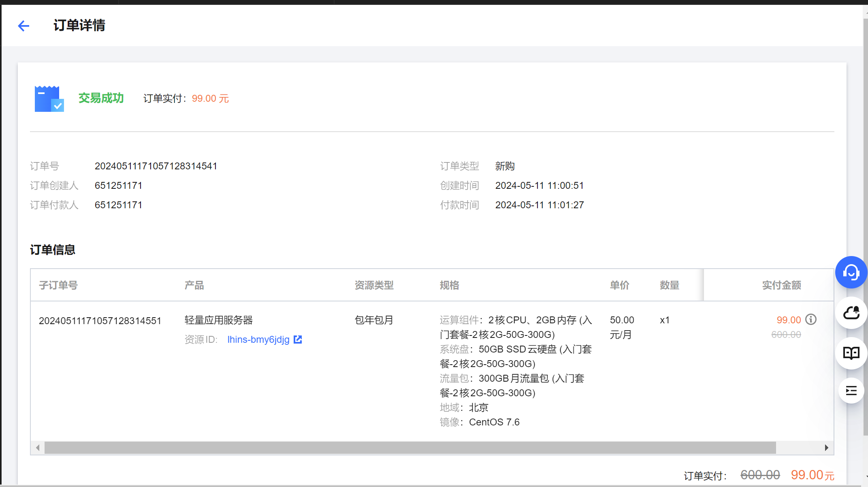The image size is (868, 487).
Task: Click the 交易成功 status text
Action: point(101,98)
